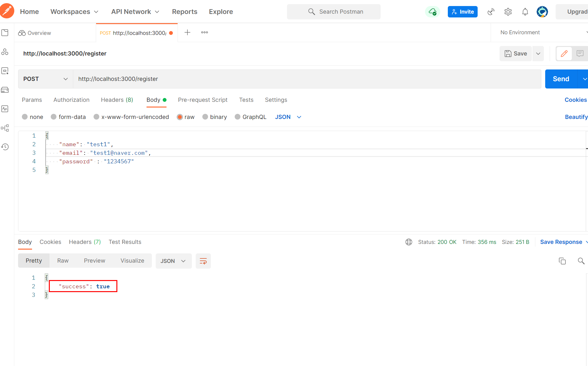
Task: Search the response with magnifier icon
Action: pos(581,261)
